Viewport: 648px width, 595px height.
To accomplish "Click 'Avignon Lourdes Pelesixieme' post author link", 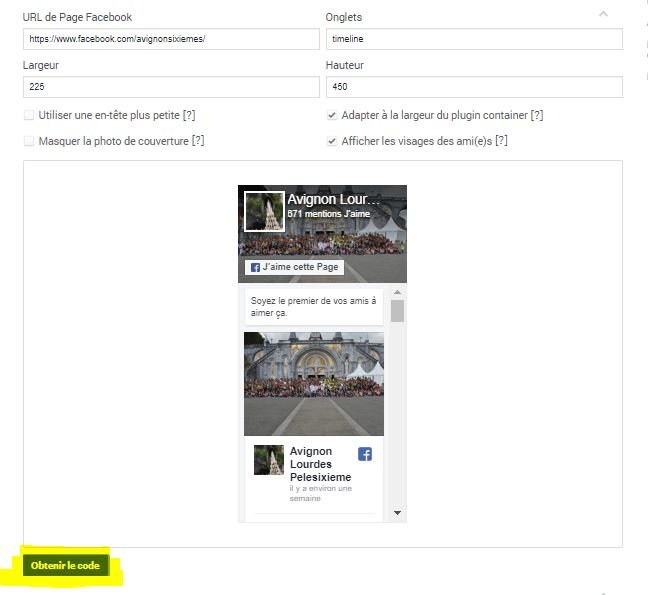I will (x=320, y=464).
